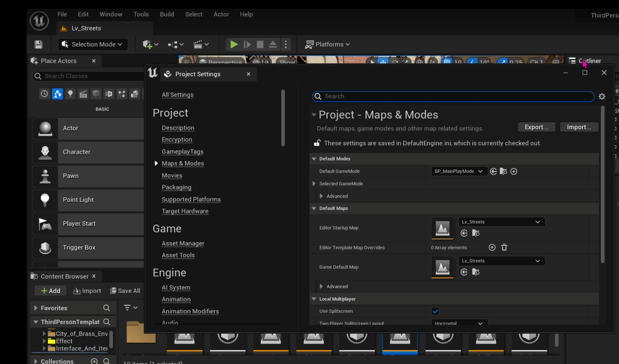Expand the Favorites tree section
Screen dimensions: 619x364
(x=35, y=308)
